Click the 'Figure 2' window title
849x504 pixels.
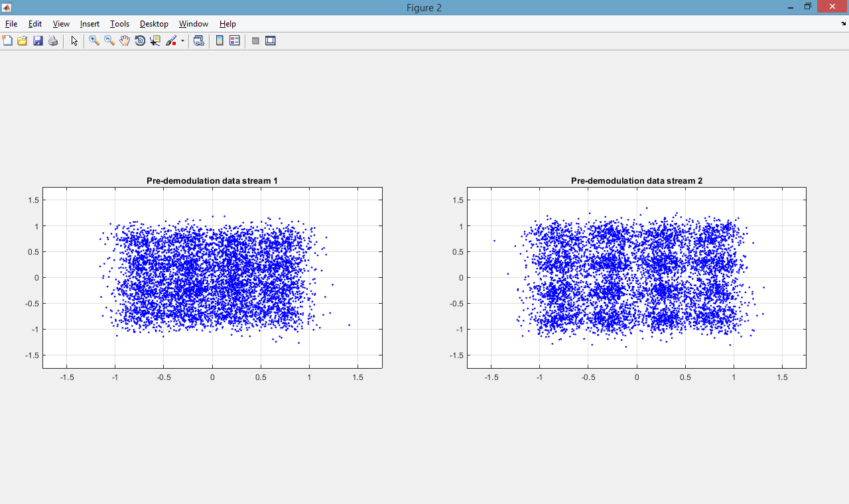pos(424,8)
